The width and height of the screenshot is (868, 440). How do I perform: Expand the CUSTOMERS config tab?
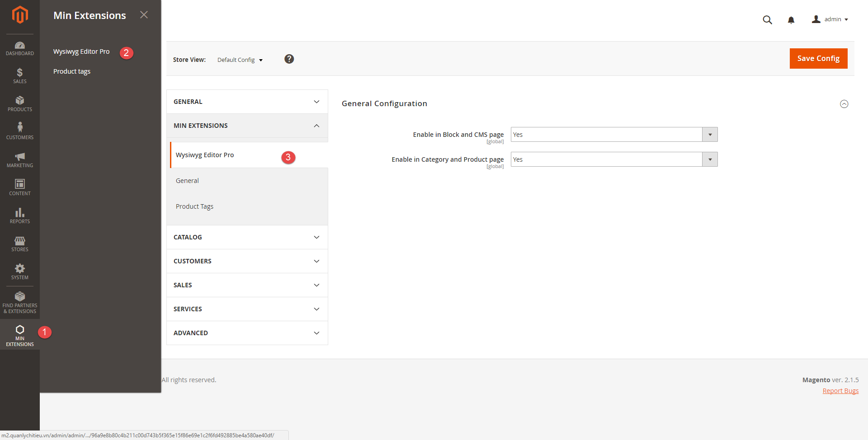(247, 261)
